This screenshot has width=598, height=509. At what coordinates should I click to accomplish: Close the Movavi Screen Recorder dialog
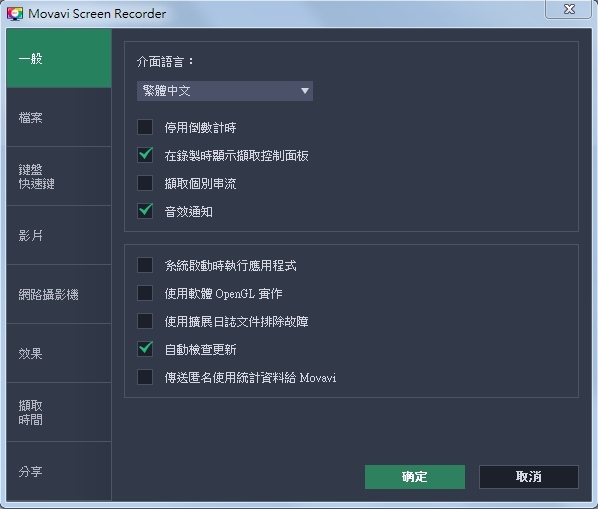click(x=569, y=9)
